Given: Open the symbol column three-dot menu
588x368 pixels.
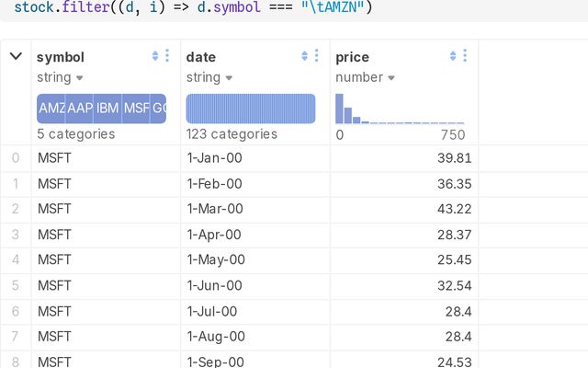Looking at the screenshot, I should pyautogui.click(x=166, y=56).
